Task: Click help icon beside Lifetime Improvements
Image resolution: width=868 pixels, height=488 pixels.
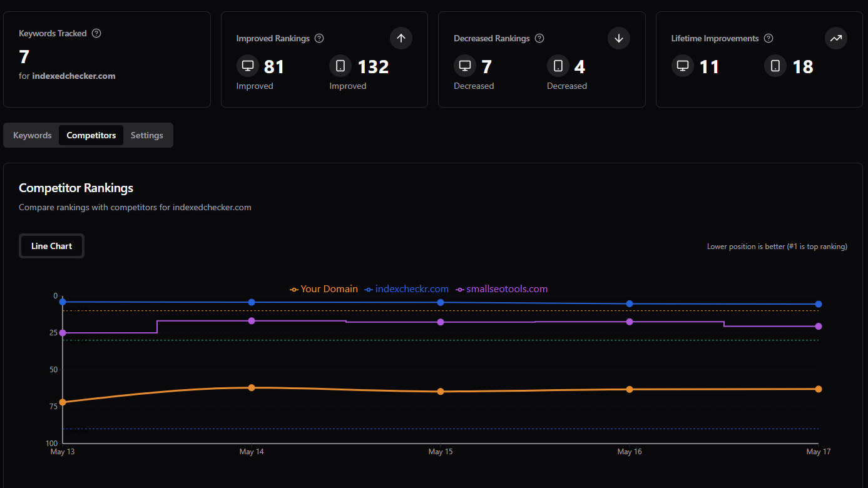Action: pos(768,38)
